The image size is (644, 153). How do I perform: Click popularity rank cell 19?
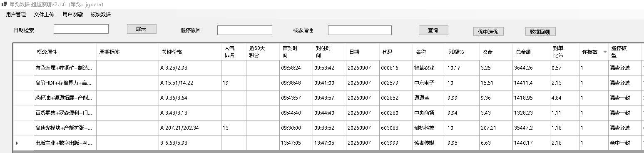tap(234, 83)
